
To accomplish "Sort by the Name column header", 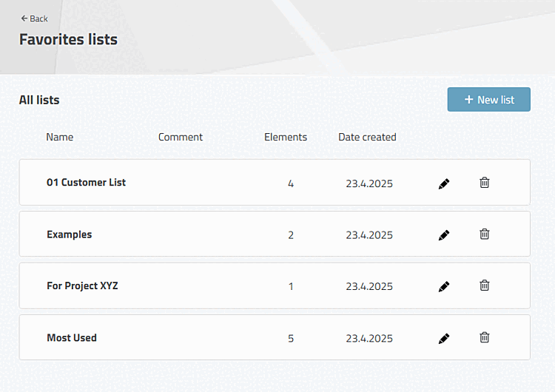I will coord(60,137).
